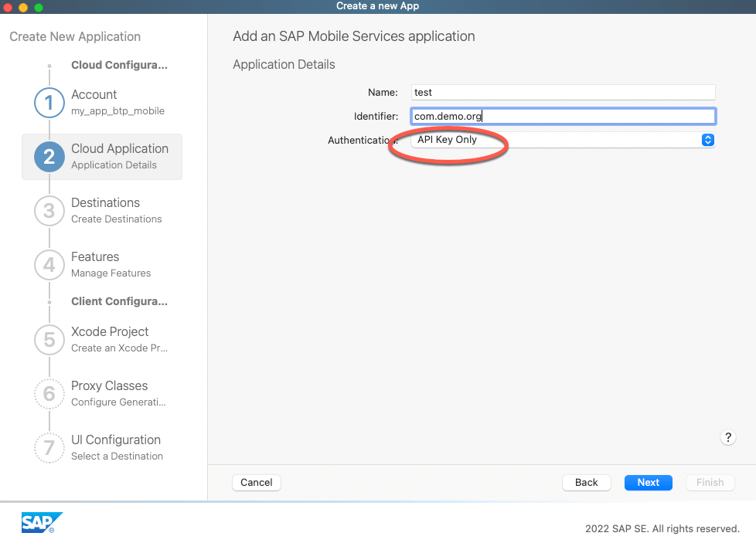
Task: Click the Finish button
Action: (x=710, y=482)
